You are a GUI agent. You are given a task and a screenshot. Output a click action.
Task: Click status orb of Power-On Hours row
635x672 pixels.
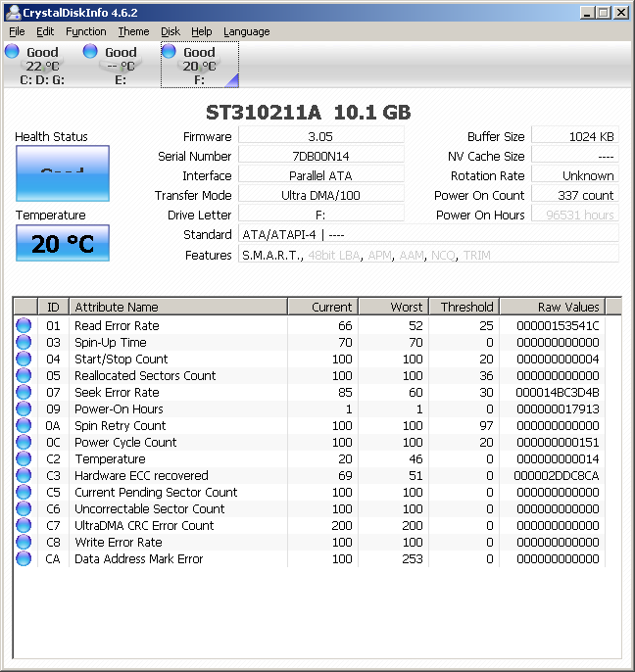[x=24, y=408]
